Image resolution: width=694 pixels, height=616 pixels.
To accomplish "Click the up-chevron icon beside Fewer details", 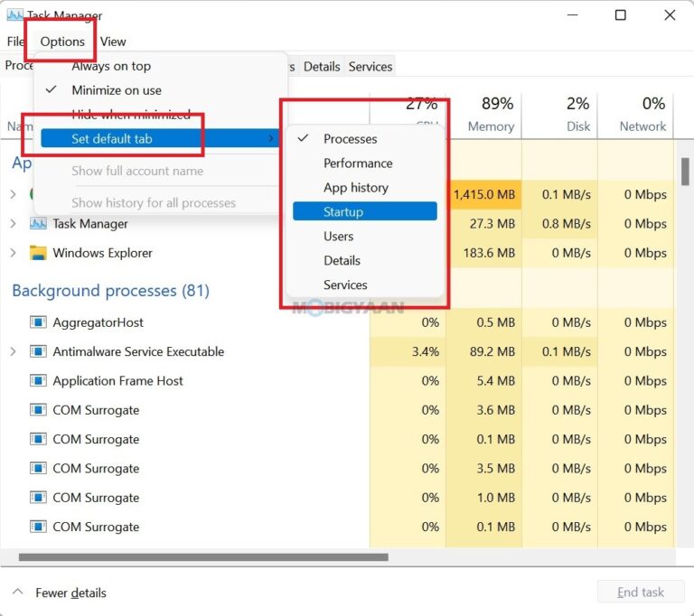I will pyautogui.click(x=18, y=592).
